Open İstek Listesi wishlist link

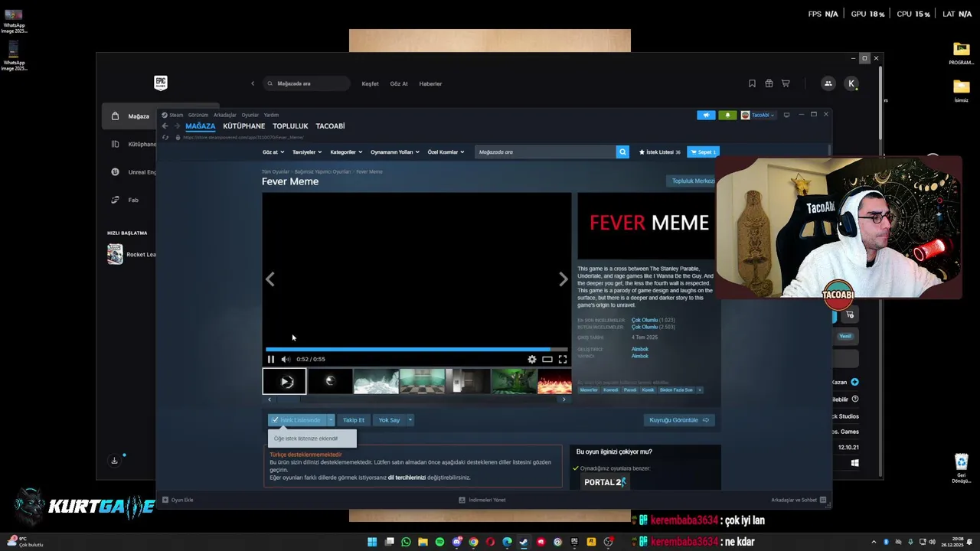tap(659, 152)
